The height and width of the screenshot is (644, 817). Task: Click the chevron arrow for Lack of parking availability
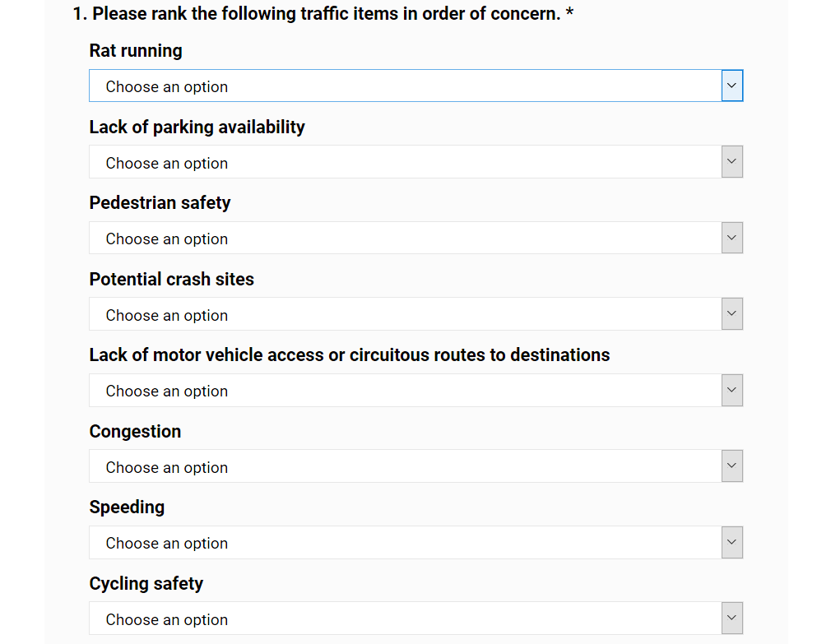point(732,162)
